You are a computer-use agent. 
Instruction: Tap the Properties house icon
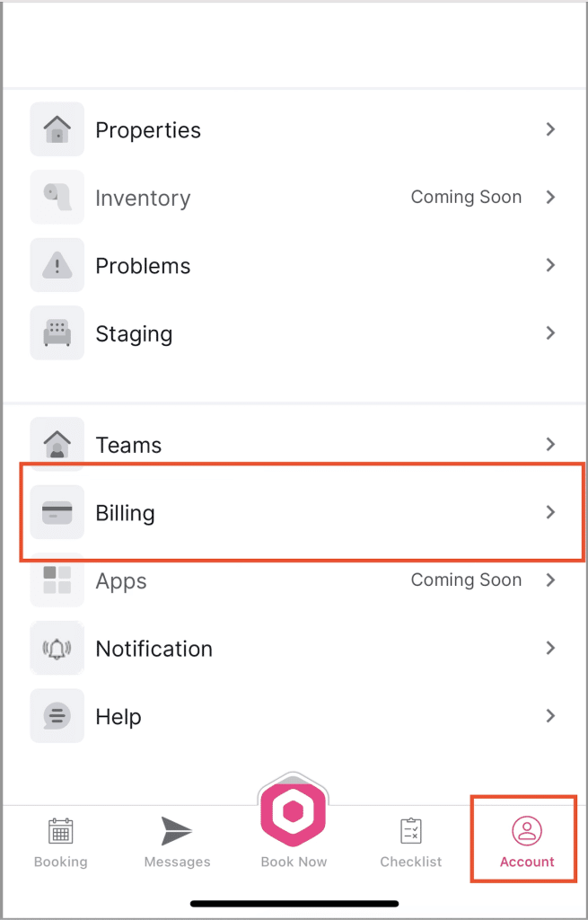[x=57, y=129]
